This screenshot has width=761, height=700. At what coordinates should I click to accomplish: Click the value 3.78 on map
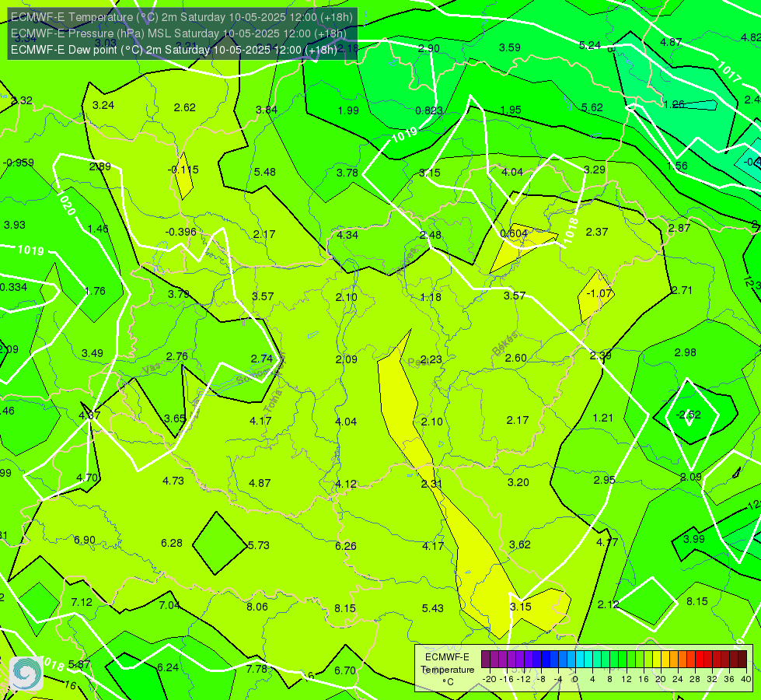(x=347, y=173)
